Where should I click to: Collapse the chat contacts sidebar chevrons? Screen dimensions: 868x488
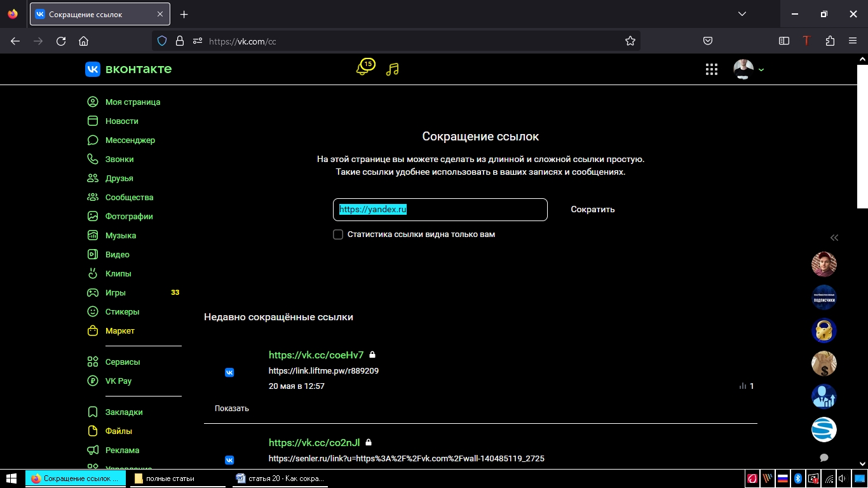[834, 238]
